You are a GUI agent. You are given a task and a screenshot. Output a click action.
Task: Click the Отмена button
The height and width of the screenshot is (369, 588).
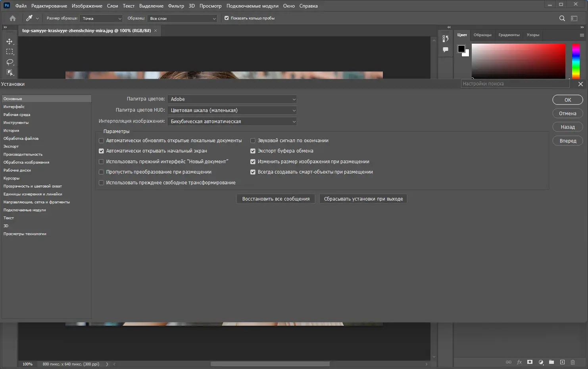pyautogui.click(x=568, y=114)
